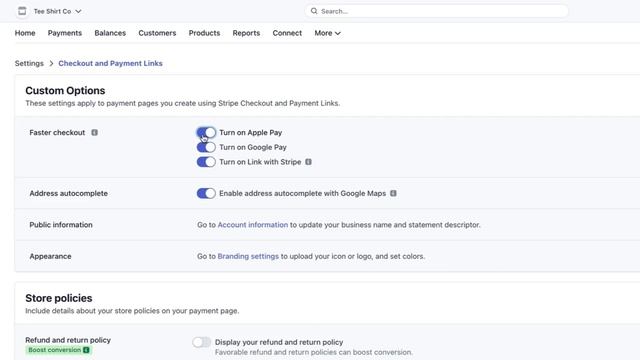This screenshot has width=640, height=360.
Task: Switch to the Balances tab
Action: coord(110,33)
